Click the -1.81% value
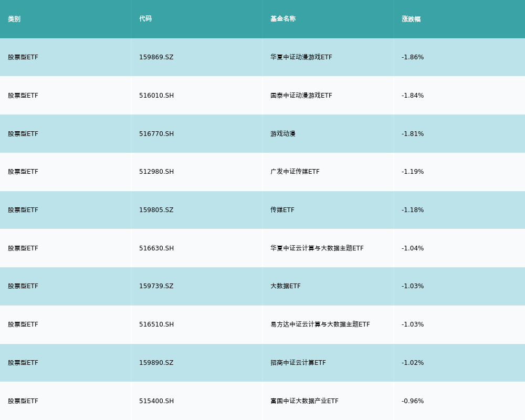This screenshot has height=420, width=525. pos(413,134)
